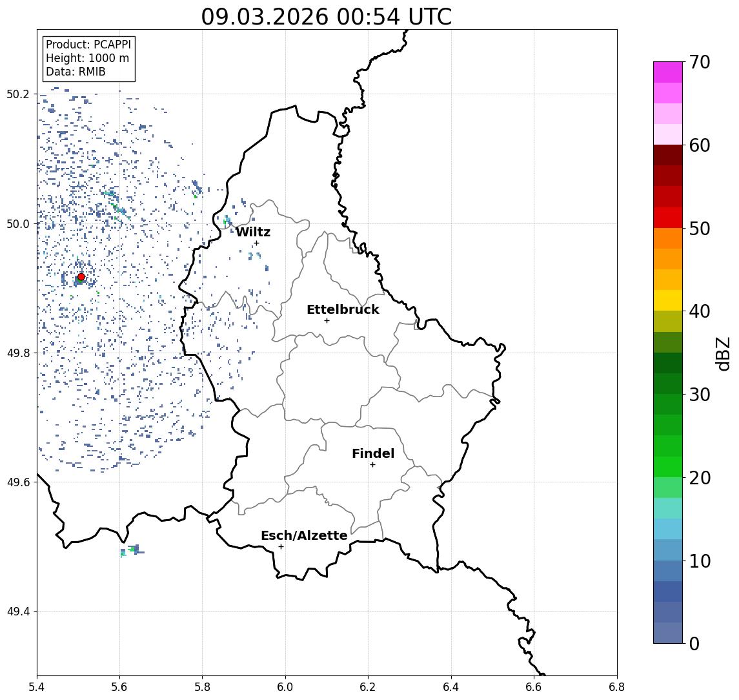Pick the turquoise swatch between 10 and 20 dBZ
Image resolution: width=739 pixels, height=700 pixels.
[668, 508]
